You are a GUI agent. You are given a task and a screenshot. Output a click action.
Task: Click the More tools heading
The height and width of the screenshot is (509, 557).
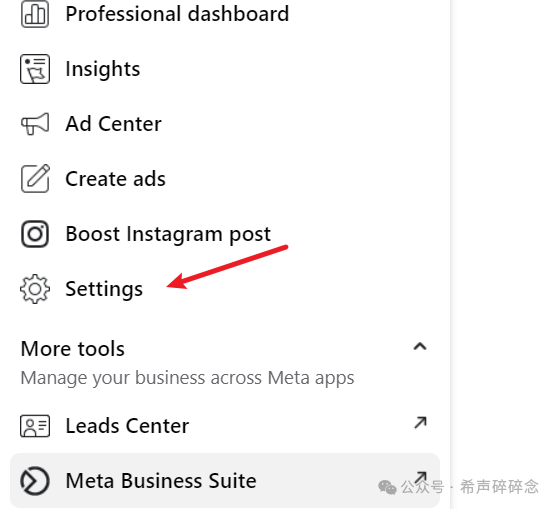(73, 348)
